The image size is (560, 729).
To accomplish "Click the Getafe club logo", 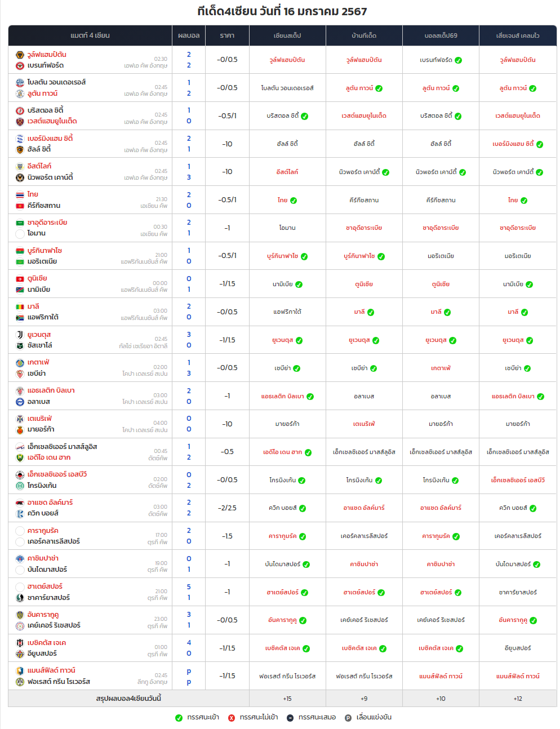I will [x=20, y=362].
